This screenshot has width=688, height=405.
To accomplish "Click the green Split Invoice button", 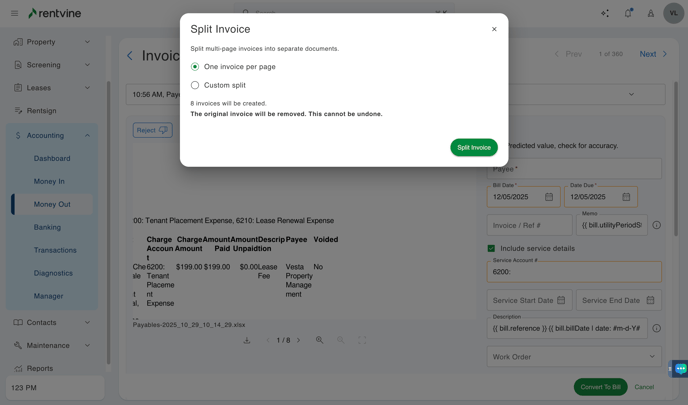I will pos(473,147).
